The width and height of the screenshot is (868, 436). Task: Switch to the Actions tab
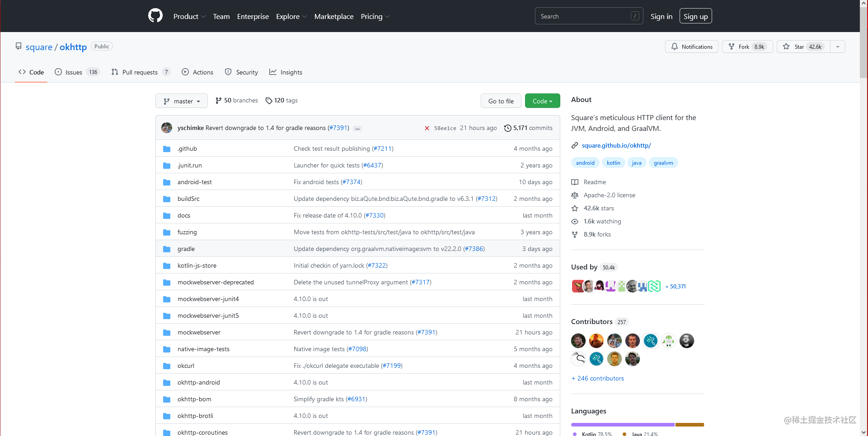(x=197, y=72)
